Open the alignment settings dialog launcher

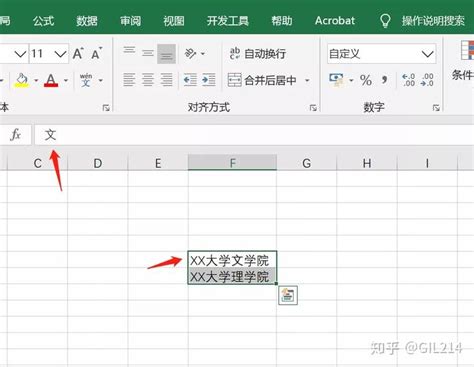[x=313, y=108]
